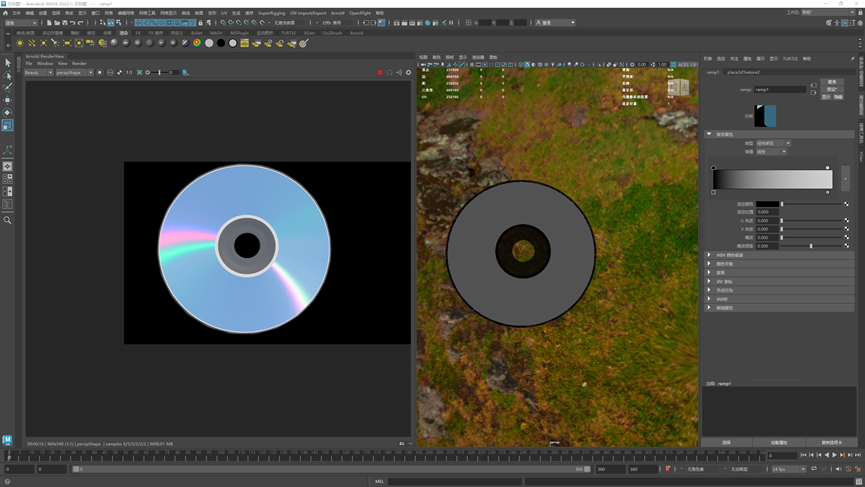Click the Select button at Attribute Editor bottom

point(727,442)
